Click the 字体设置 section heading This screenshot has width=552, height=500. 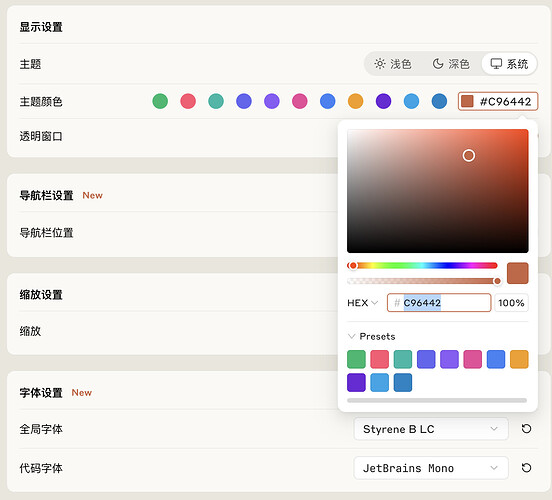pos(41,393)
